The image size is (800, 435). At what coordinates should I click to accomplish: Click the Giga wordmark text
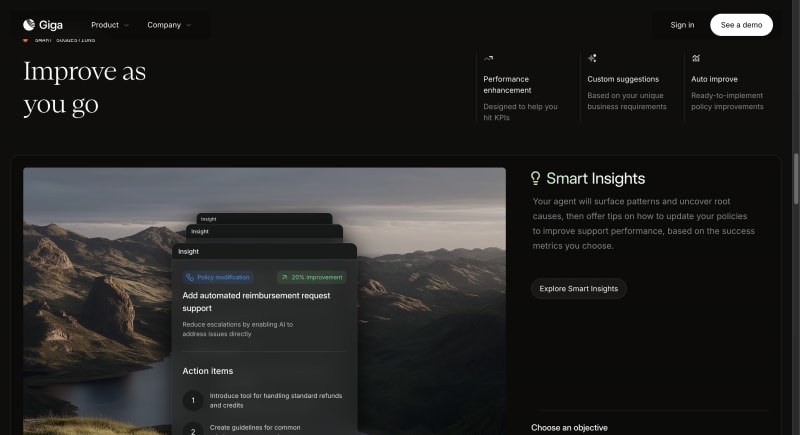point(51,25)
